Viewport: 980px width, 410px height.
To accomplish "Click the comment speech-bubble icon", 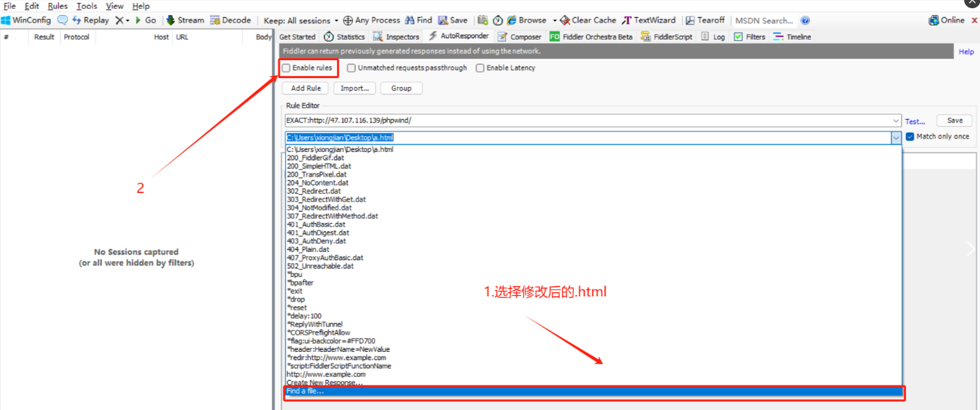I will pos(62,21).
